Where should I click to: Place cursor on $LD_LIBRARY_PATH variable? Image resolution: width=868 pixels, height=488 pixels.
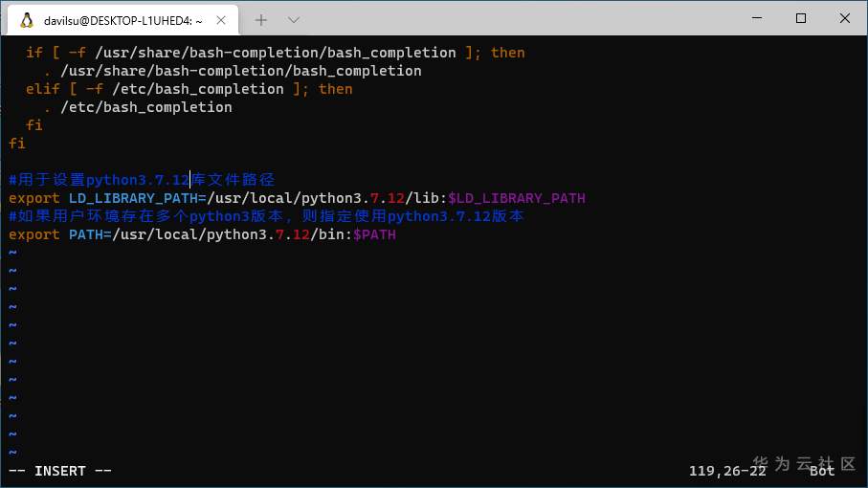pos(516,198)
